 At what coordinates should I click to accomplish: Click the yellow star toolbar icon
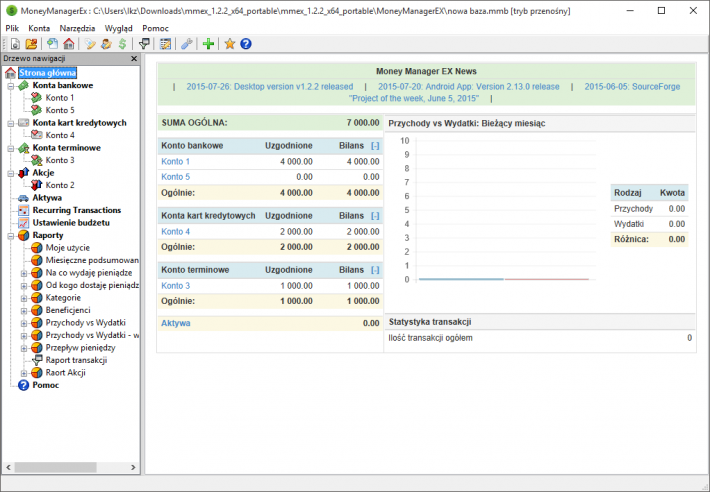click(x=230, y=44)
